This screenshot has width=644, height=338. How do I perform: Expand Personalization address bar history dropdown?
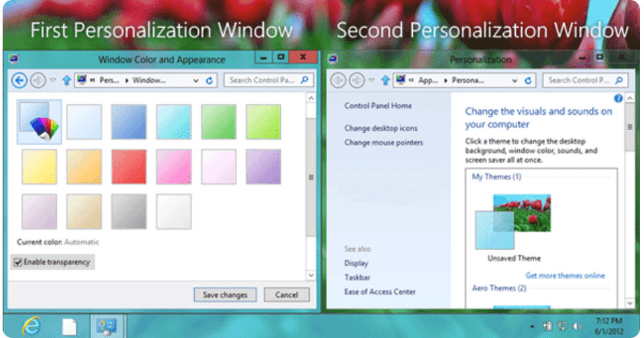click(515, 81)
